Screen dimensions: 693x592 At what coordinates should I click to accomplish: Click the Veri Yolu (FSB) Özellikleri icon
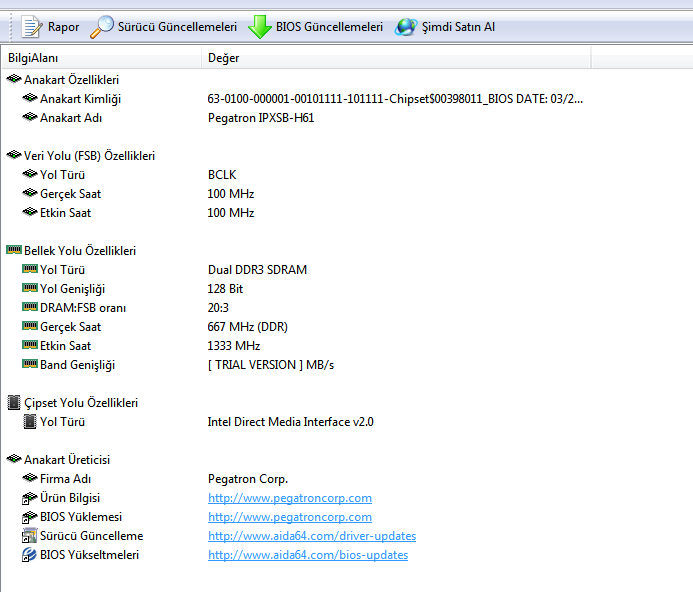click(x=14, y=155)
